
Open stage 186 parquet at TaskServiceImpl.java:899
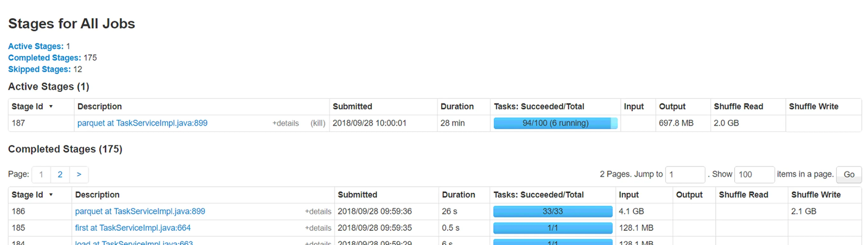[x=140, y=211]
